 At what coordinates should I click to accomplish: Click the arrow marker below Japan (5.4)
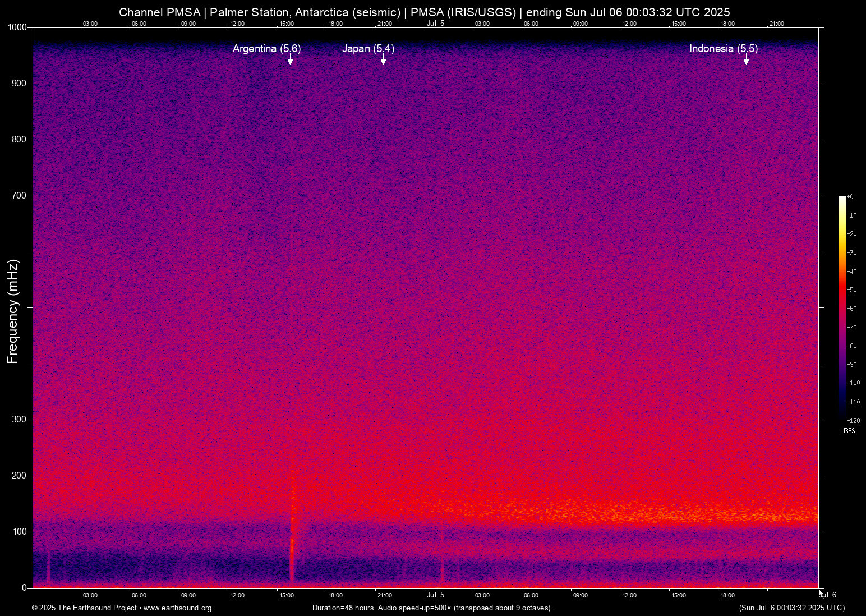(x=384, y=61)
